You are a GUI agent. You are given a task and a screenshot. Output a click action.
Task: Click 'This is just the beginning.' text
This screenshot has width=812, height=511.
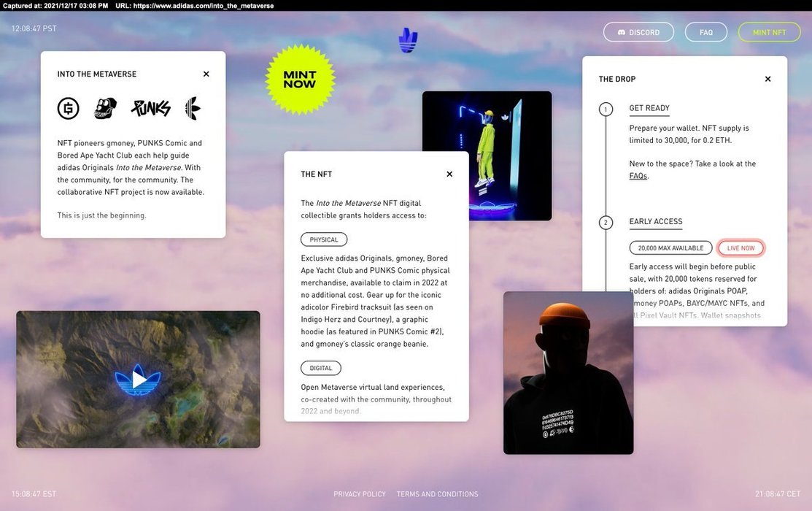[x=101, y=215]
